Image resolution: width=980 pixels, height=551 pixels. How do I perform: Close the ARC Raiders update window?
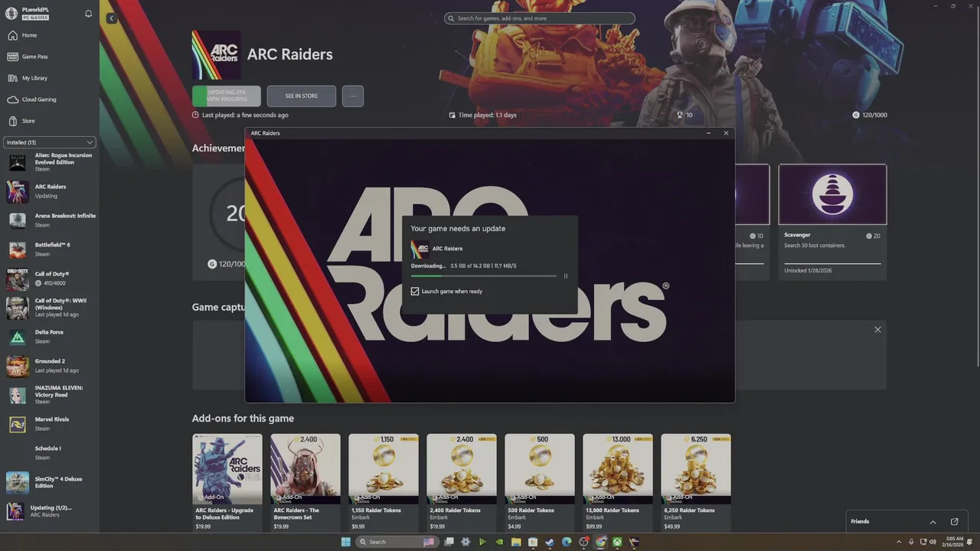click(x=726, y=133)
